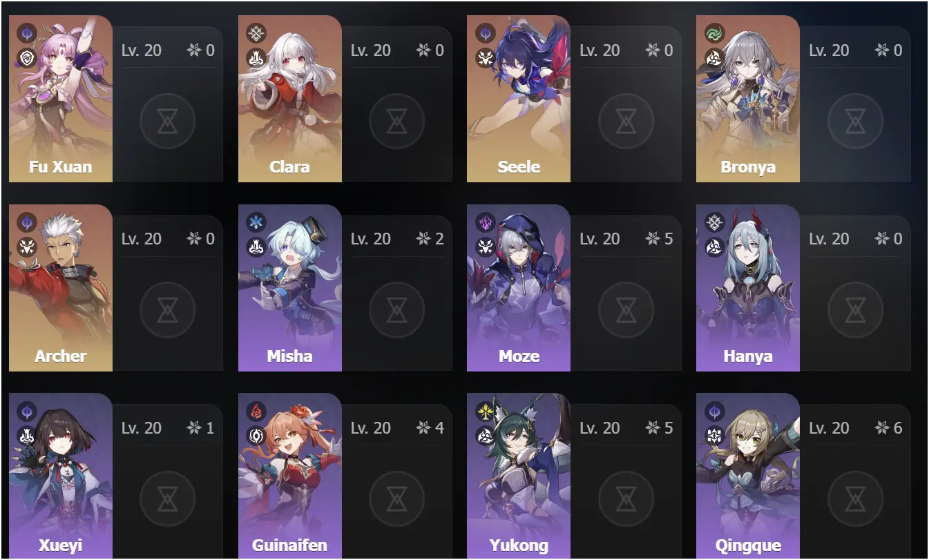Select the Hanya character portrait
This screenshot has width=929, height=560.
[x=748, y=288]
